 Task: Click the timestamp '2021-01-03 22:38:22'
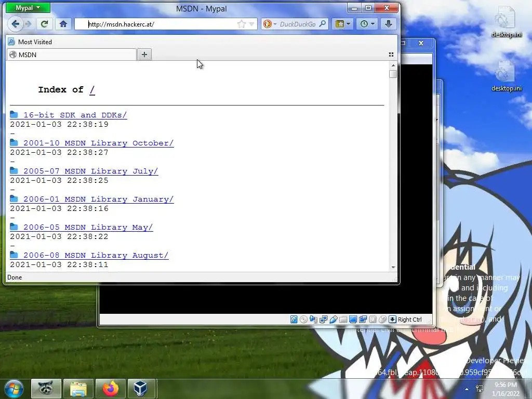[x=59, y=237]
